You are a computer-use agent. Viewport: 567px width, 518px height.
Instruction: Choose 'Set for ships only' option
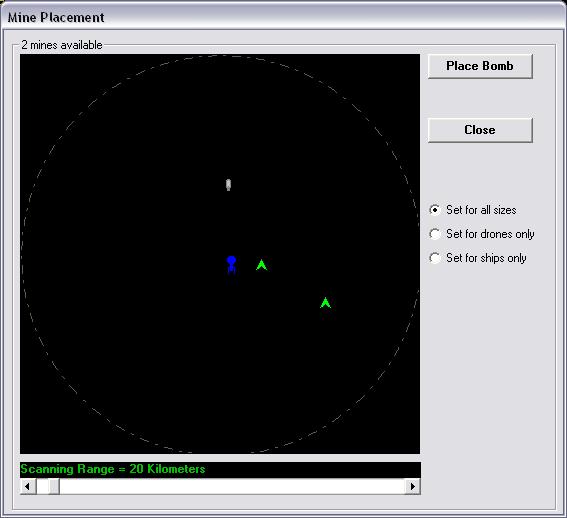tap(478, 258)
